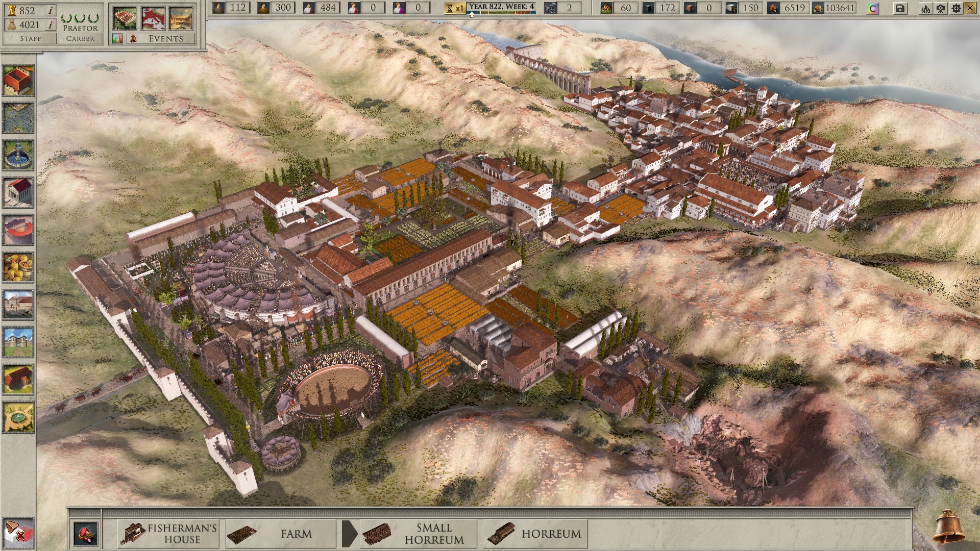Open the large red-roofed hall build category
The image size is (980, 551).
[18, 380]
